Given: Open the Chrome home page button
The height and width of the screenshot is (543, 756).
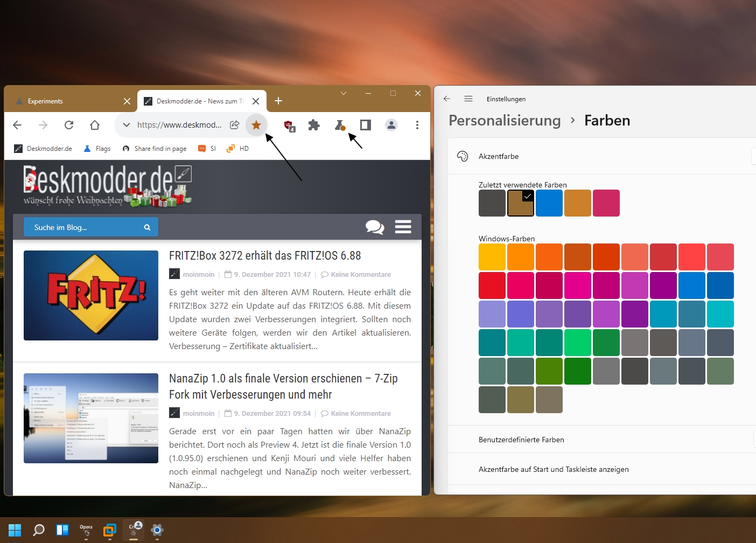Looking at the screenshot, I should pyautogui.click(x=95, y=125).
